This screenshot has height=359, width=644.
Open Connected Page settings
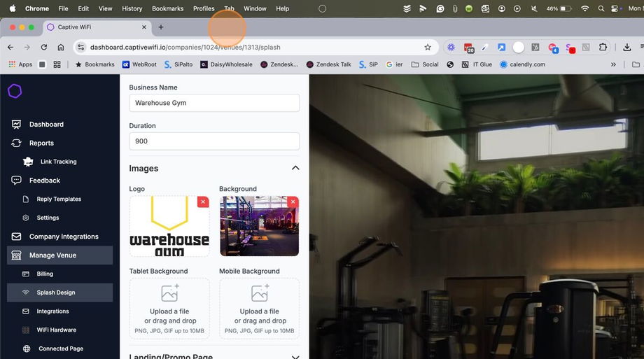tap(61, 349)
